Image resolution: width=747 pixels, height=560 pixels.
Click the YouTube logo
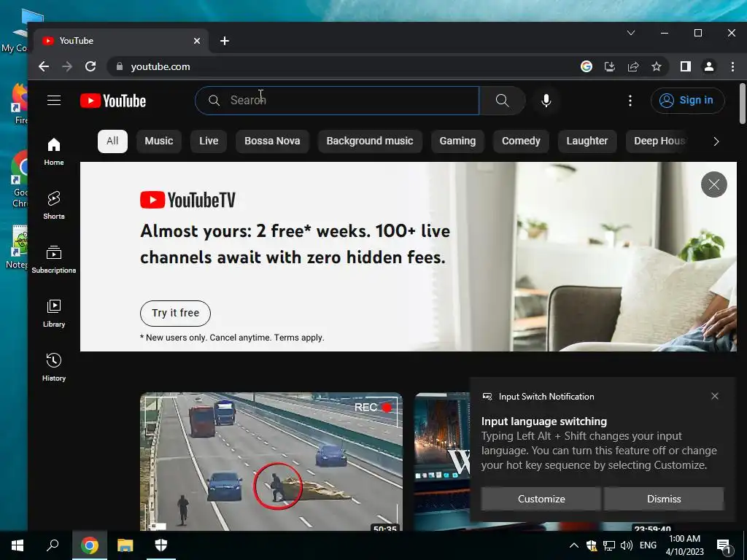coord(113,101)
